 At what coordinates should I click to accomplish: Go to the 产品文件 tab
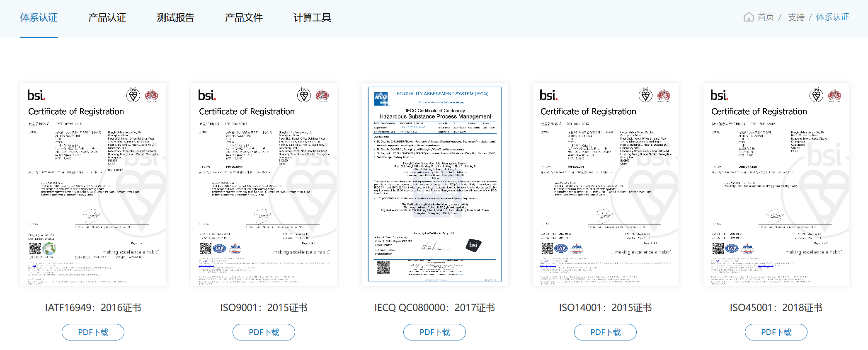[244, 17]
